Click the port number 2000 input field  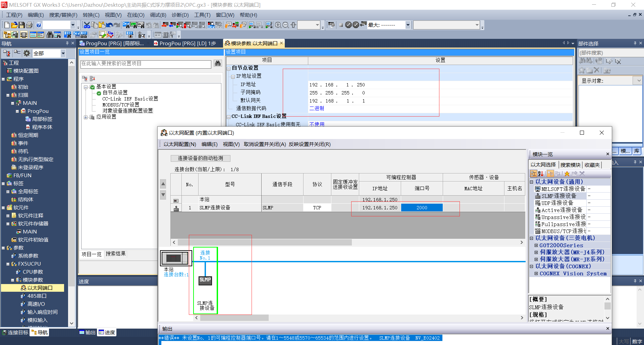(x=422, y=207)
